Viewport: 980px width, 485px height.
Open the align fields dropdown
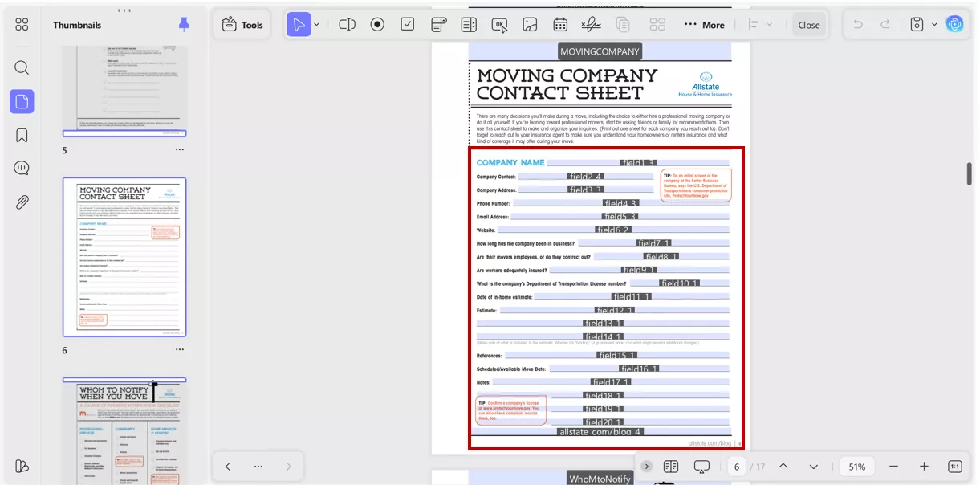coord(759,25)
